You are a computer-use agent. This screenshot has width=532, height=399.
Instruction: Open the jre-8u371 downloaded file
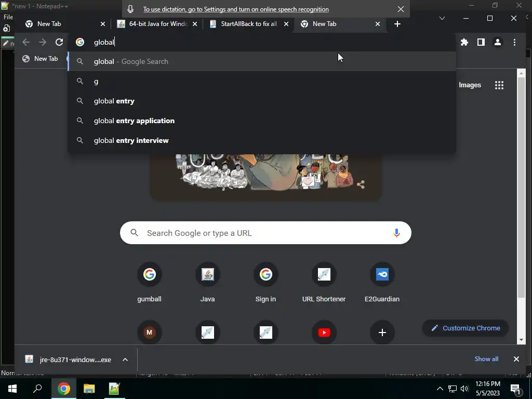[68, 360]
